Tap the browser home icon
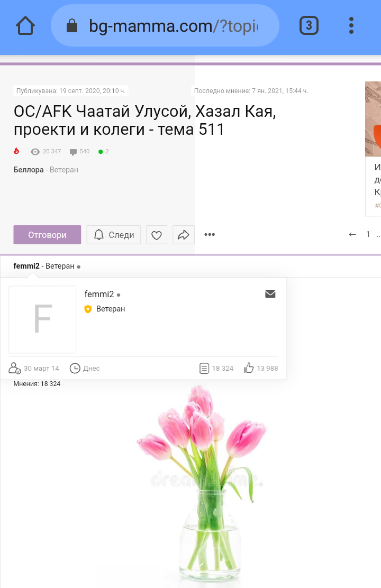Image resolution: width=381 pixels, height=588 pixels. (25, 25)
